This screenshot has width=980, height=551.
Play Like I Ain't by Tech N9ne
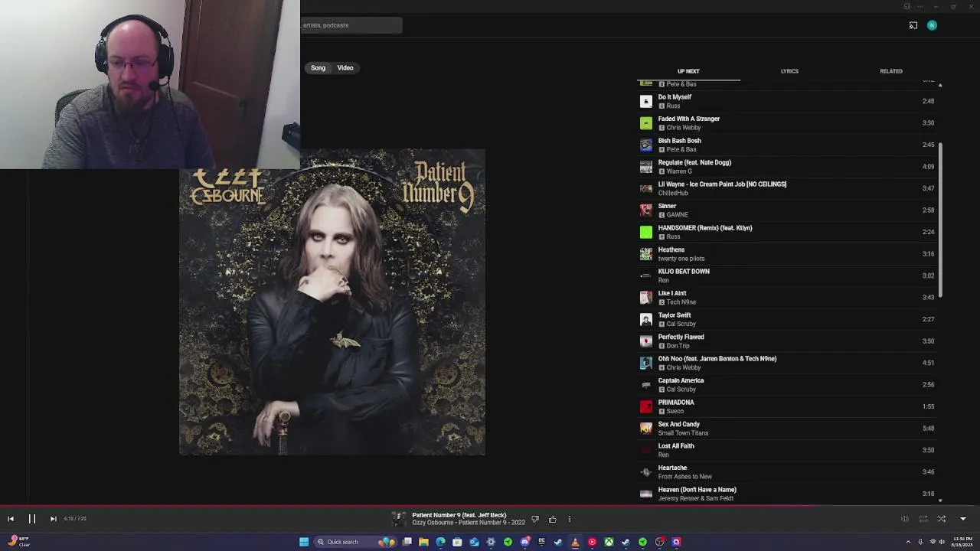[786, 298]
